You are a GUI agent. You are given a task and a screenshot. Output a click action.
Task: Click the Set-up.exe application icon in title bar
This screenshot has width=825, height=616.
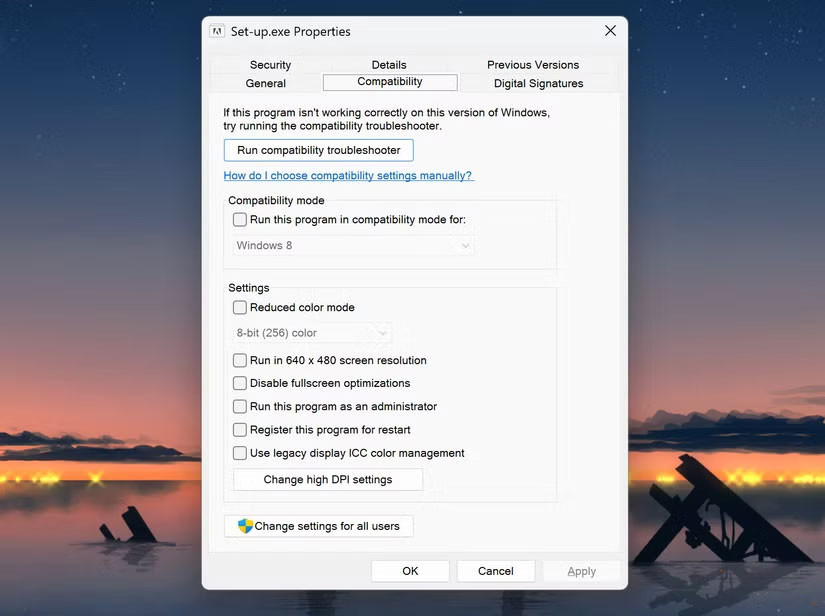click(x=216, y=31)
